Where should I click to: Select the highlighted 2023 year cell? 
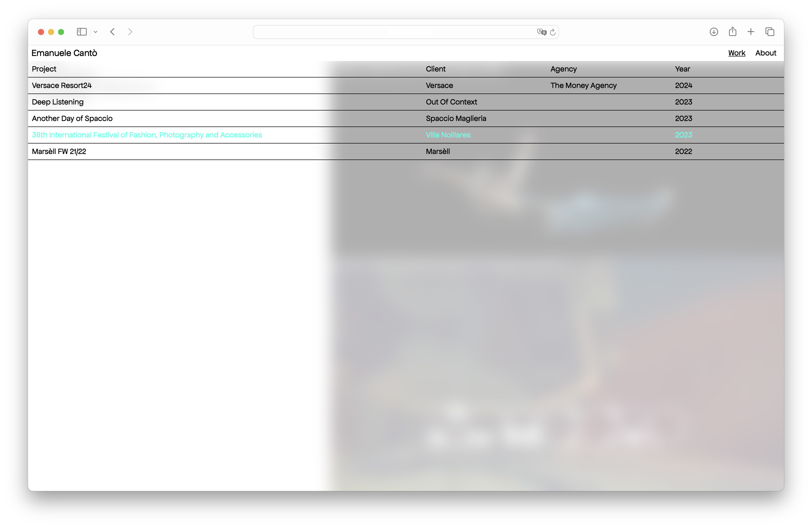pyautogui.click(x=683, y=135)
